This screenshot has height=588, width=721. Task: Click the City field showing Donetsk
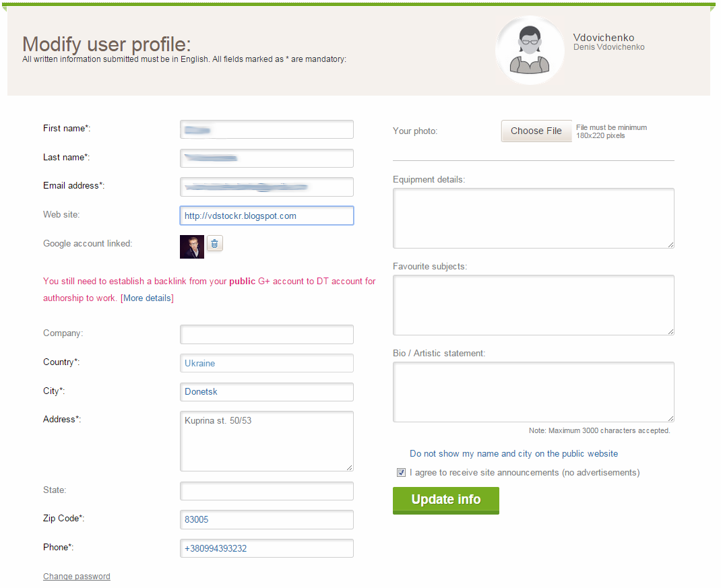click(x=267, y=392)
